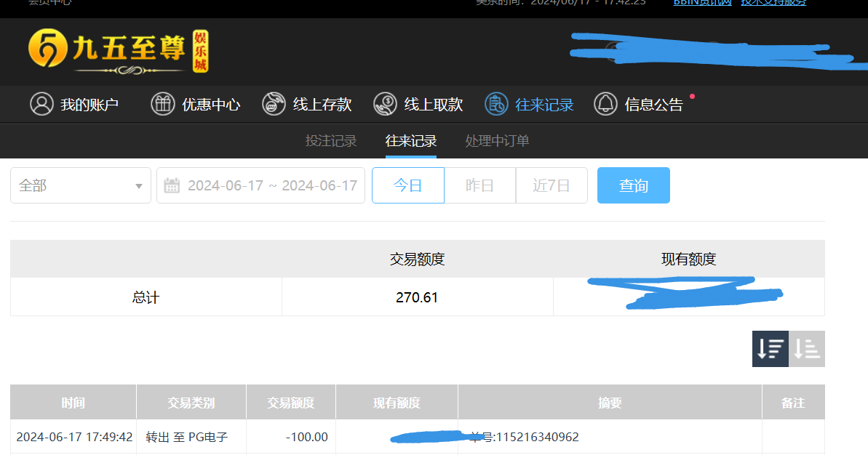
Task: Click the calendar icon in date field
Action: pyautogui.click(x=172, y=185)
